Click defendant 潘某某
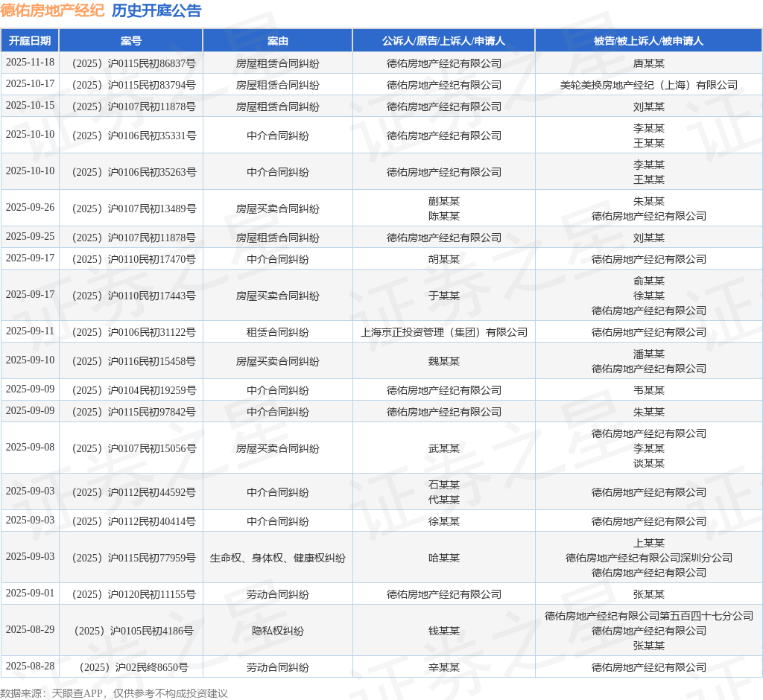Screen dimensions: 763x700 tap(649, 354)
